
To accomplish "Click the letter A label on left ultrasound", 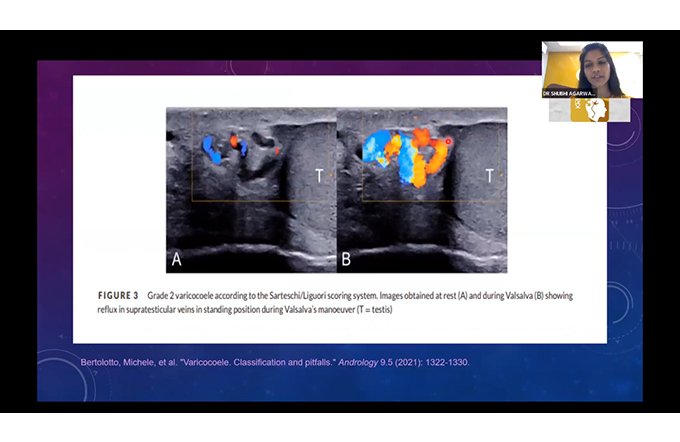I will 177,259.
